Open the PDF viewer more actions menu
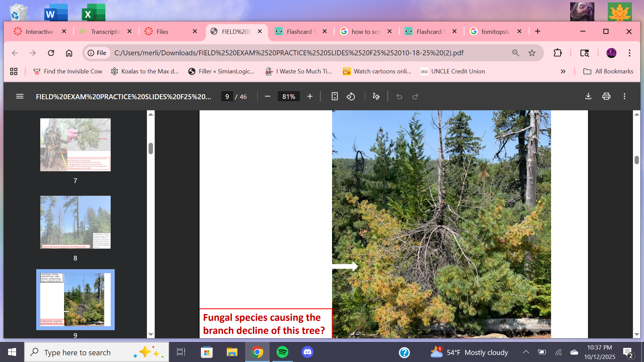Screen dimensions: 644x362 (x=624, y=97)
